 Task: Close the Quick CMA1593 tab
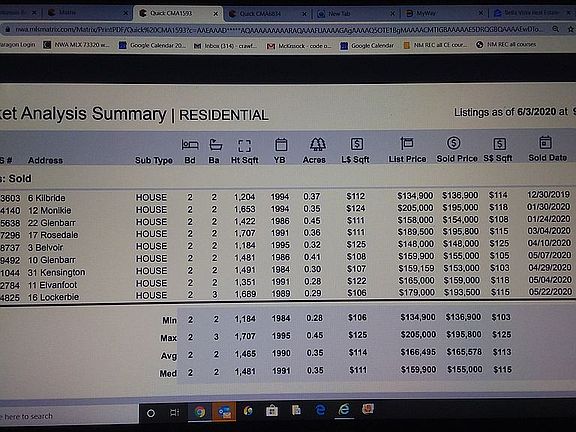(216, 14)
